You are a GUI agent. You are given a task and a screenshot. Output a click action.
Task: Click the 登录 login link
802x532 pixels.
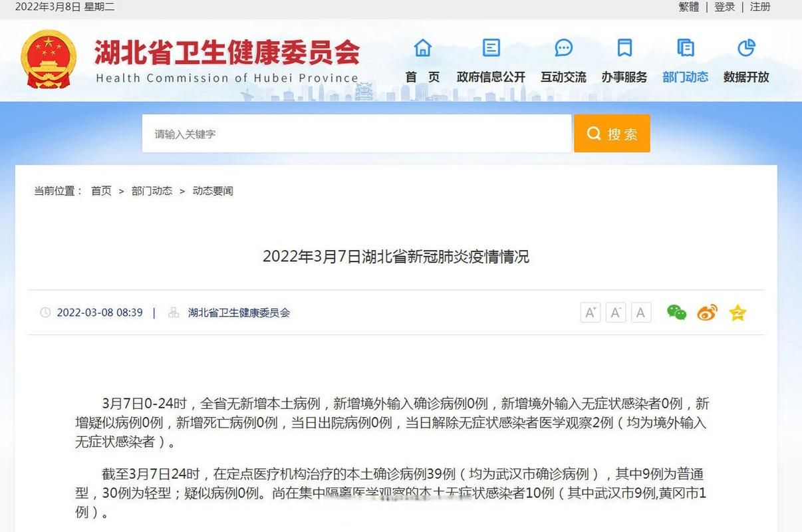tap(725, 7)
